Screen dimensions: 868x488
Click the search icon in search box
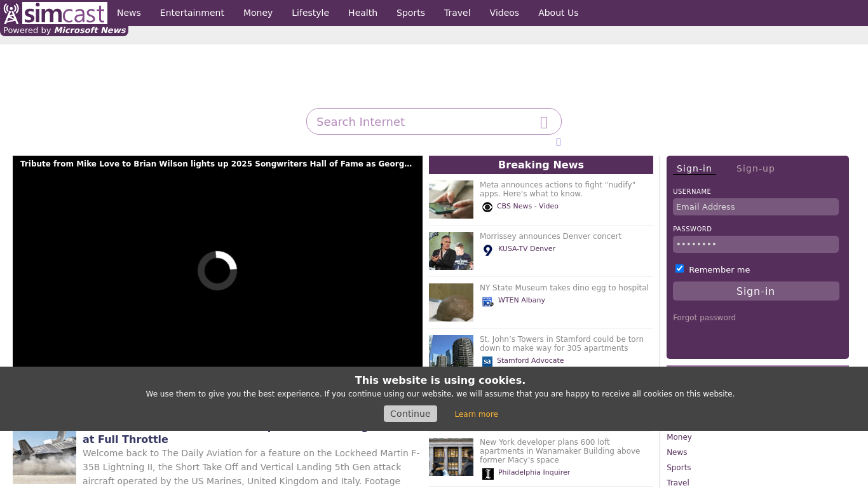[544, 122]
